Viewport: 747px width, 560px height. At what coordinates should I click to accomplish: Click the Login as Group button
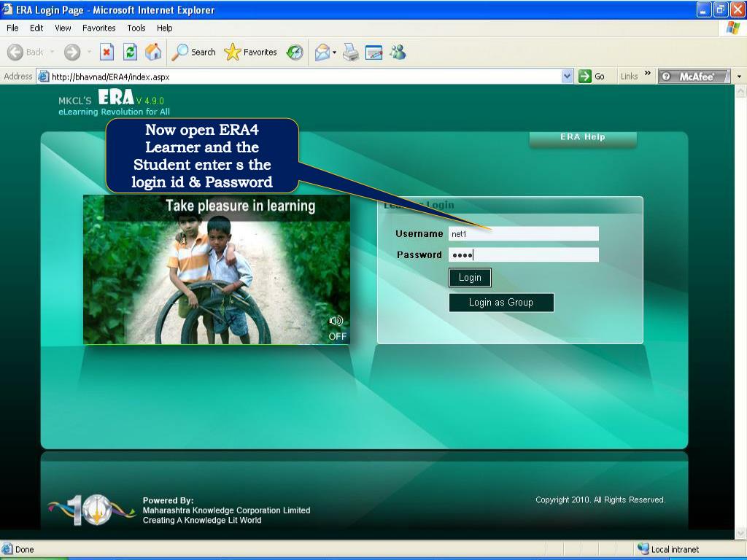[501, 303]
